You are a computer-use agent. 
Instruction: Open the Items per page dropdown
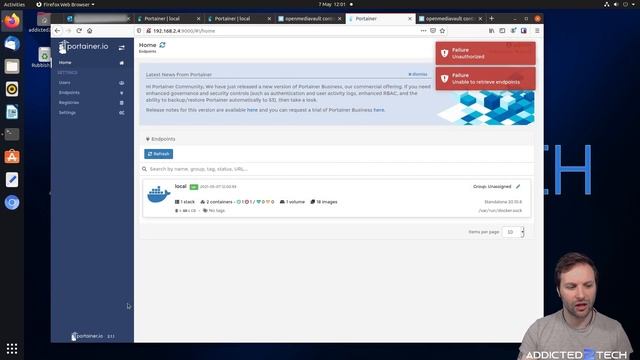(x=513, y=232)
